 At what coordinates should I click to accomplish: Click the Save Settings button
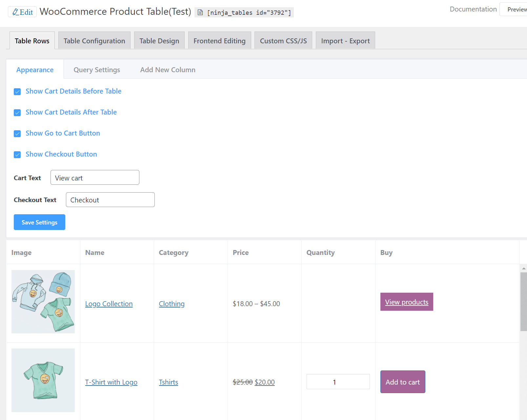click(39, 222)
